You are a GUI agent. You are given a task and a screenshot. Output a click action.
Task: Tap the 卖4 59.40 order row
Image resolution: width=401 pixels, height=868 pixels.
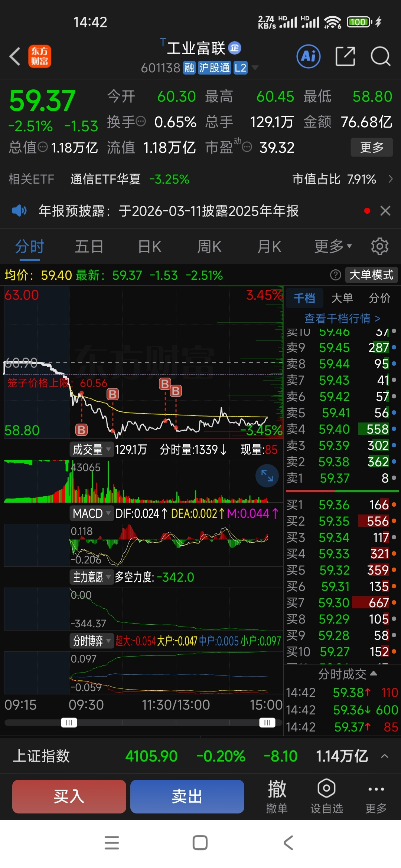[342, 429]
